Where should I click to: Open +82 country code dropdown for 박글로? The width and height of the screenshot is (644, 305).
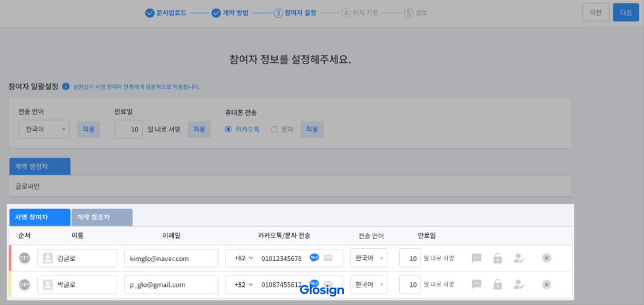pos(243,285)
